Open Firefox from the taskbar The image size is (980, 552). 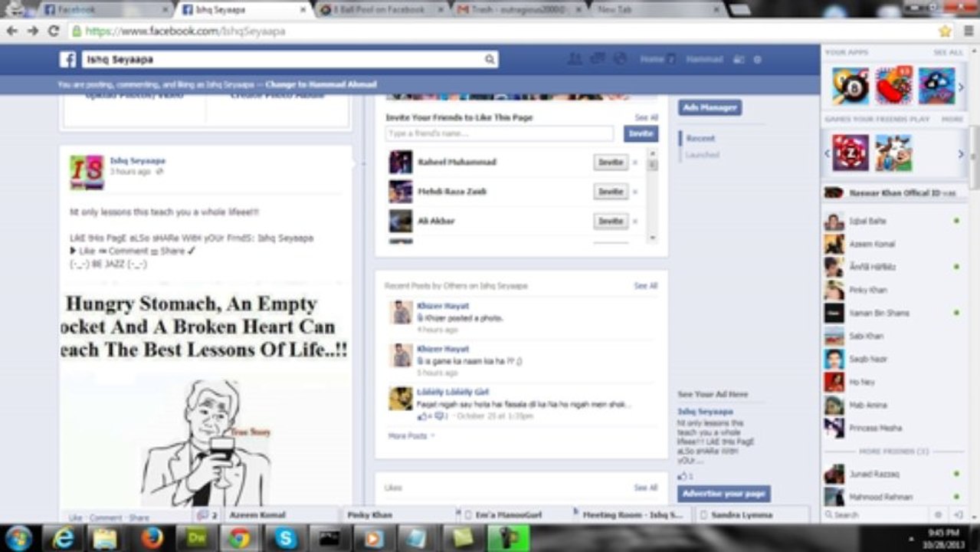pyautogui.click(x=152, y=538)
